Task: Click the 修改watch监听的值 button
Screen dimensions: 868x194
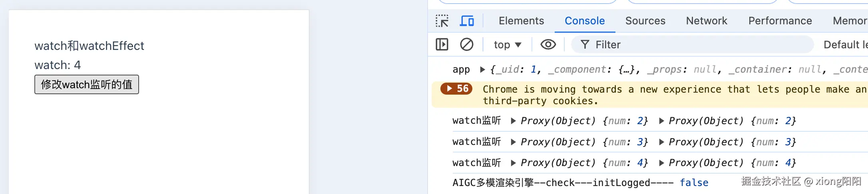Action: pos(87,85)
